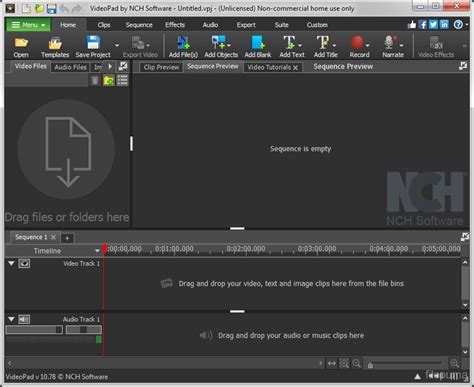Open the green Menu dropdown

(x=28, y=25)
